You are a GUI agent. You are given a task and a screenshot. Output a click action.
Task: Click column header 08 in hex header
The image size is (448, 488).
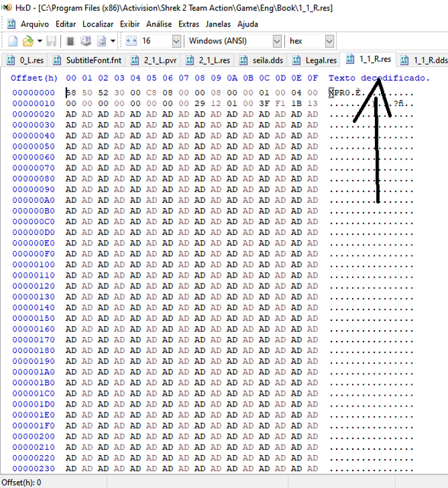[x=200, y=78]
